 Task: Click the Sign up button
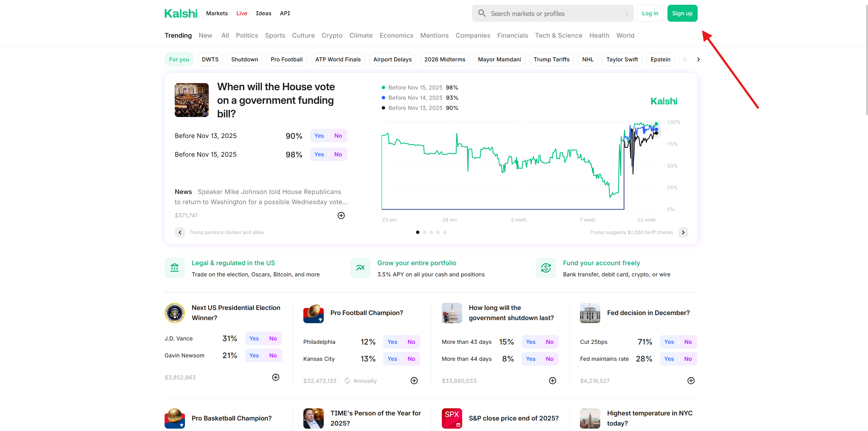682,13
